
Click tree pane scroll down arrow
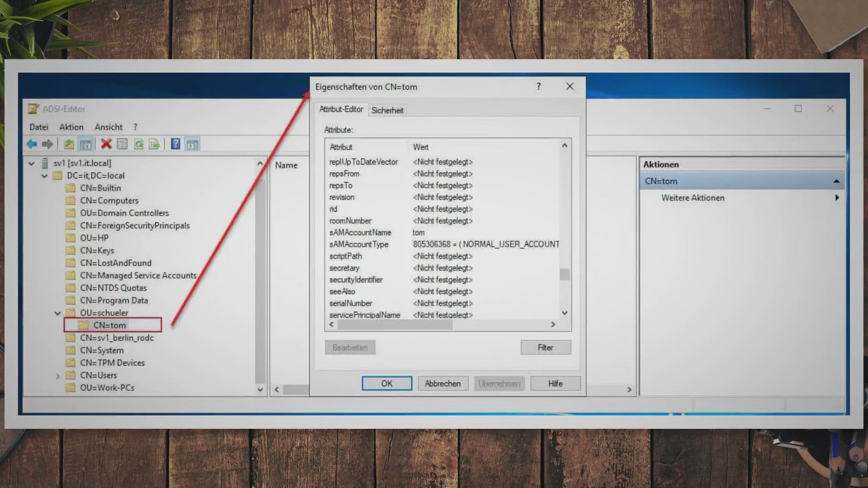pyautogui.click(x=260, y=389)
